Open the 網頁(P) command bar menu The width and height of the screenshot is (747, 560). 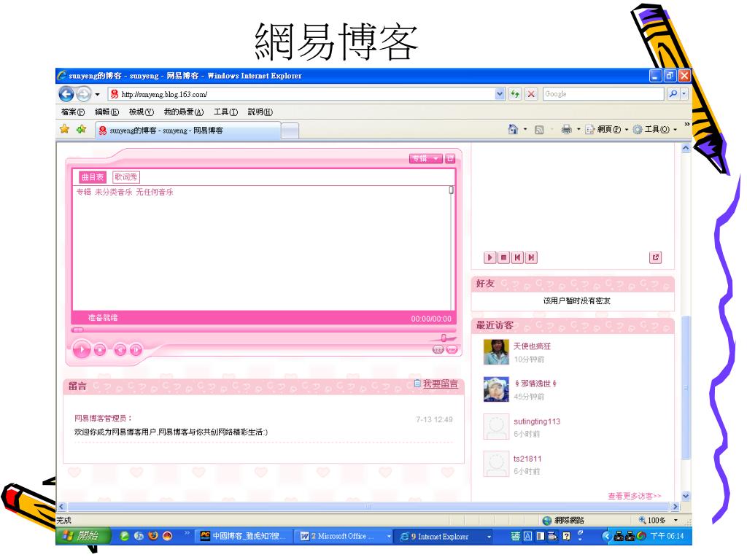coord(607,129)
